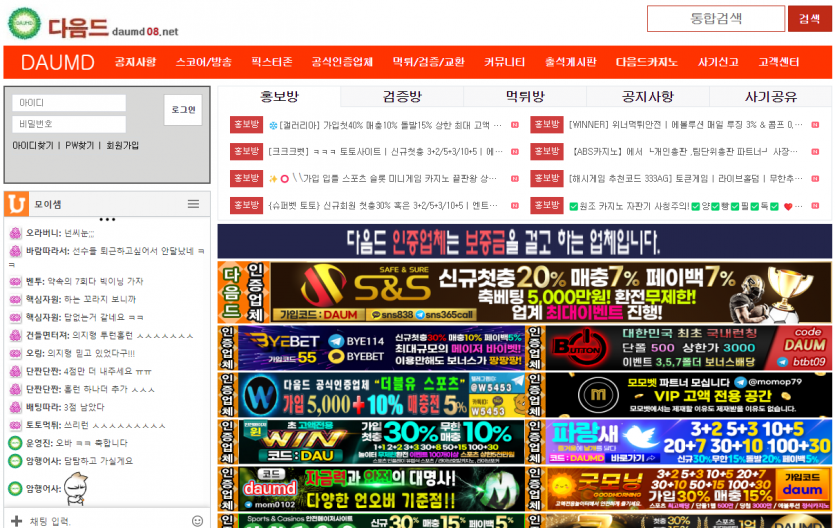Click the 다음드 인증업체 보증금 notice banner

point(525,242)
